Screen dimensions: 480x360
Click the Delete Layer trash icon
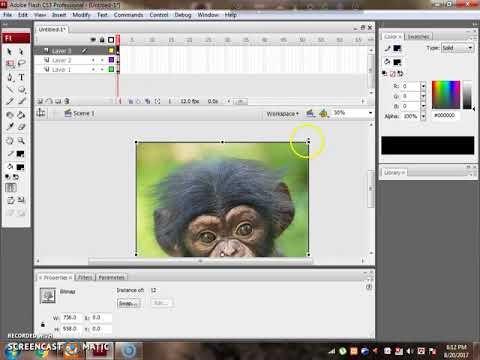[x=67, y=101]
